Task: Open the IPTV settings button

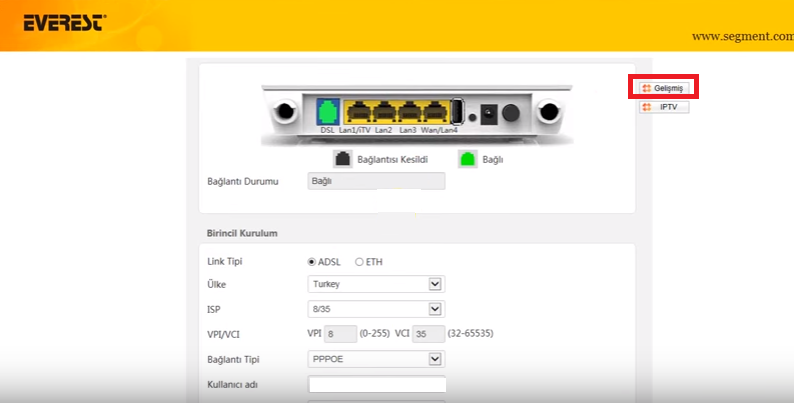Action: click(x=664, y=107)
